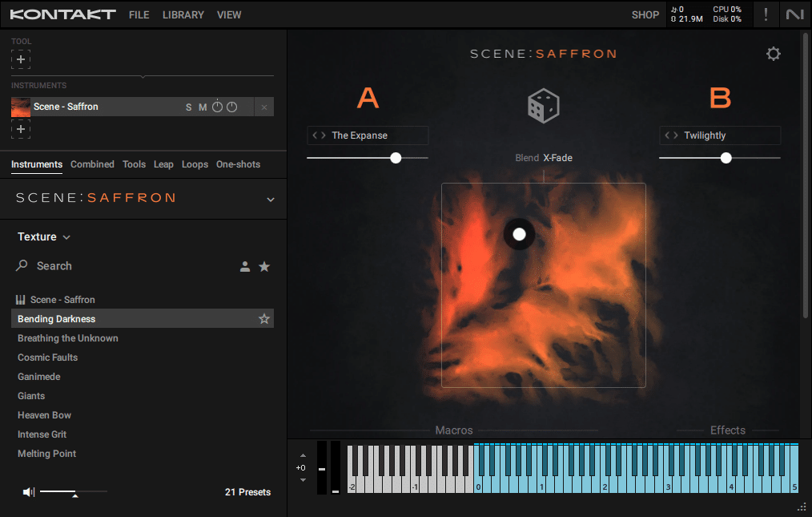
Task: Click the add tool plus icon in the Tool panel
Action: click(20, 59)
